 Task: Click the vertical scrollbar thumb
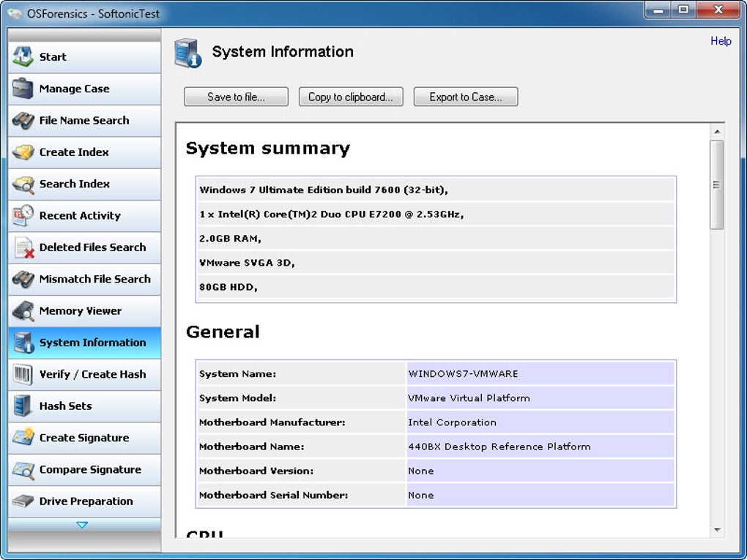tap(717, 185)
